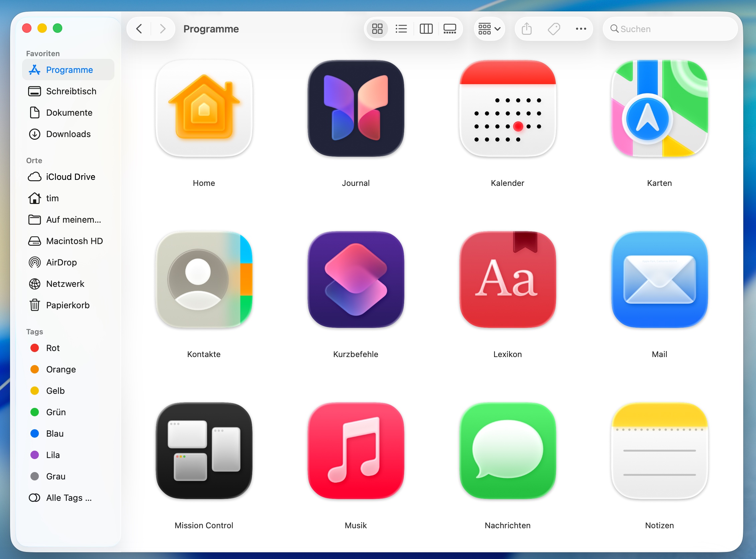Open the Auf meinem… sidebar location
This screenshot has height=559, width=756.
click(68, 220)
